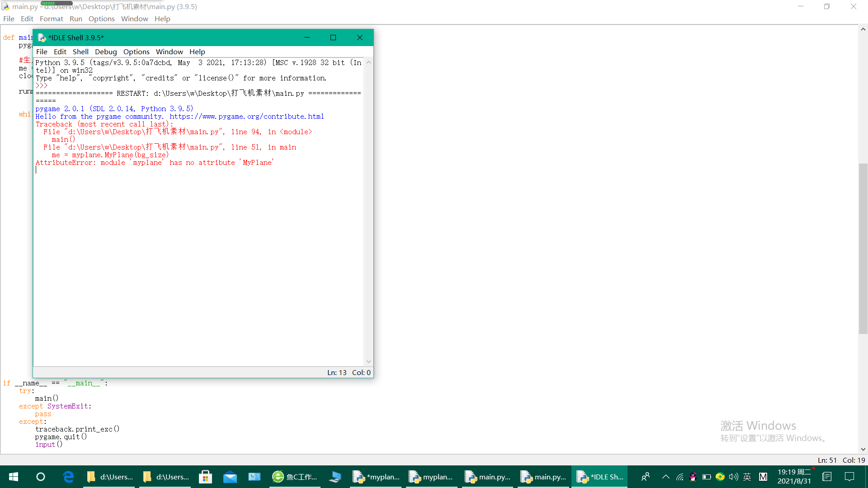Open Cortana search circle on taskbar
868x488 pixels.
(x=41, y=477)
